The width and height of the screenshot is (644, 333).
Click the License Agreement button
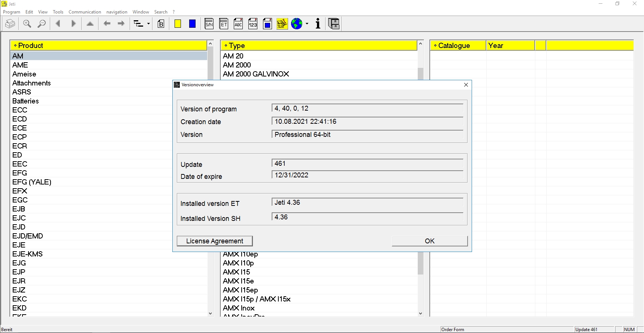(x=215, y=241)
